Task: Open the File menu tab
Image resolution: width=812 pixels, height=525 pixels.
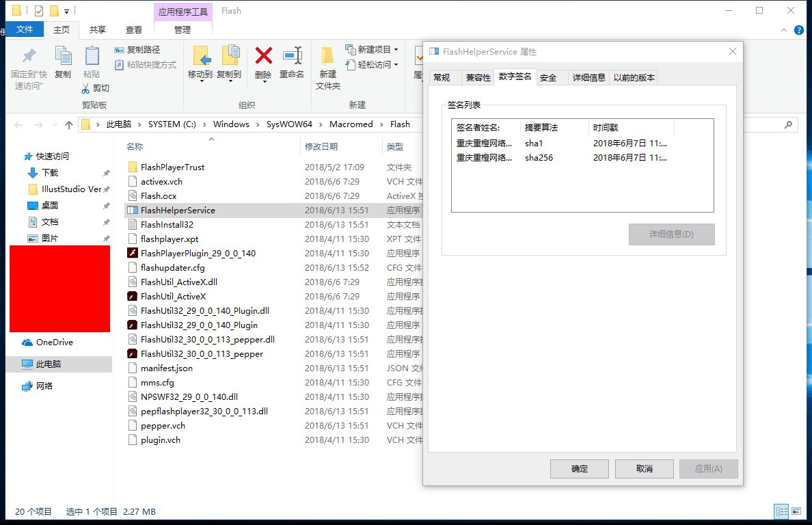Action: (25, 29)
